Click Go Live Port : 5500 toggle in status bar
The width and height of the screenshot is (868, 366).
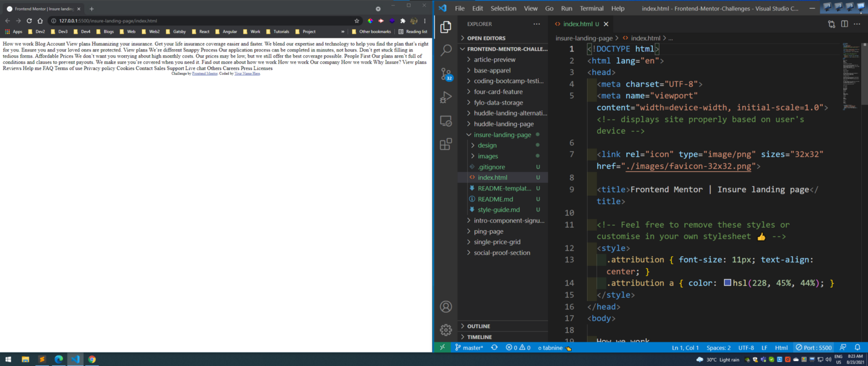coord(814,348)
